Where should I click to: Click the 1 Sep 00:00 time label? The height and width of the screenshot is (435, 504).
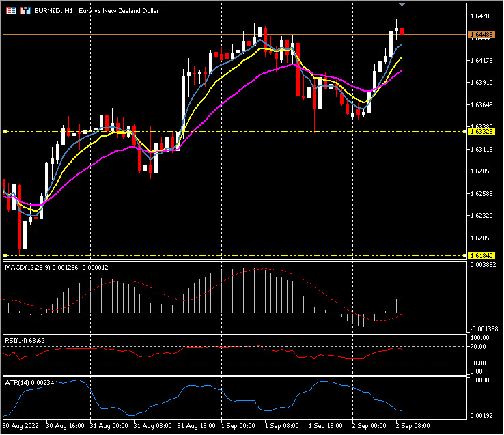[239, 425]
